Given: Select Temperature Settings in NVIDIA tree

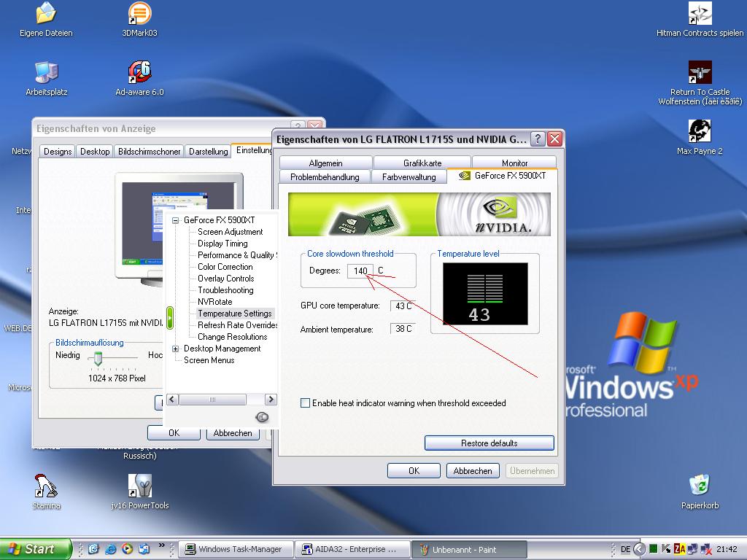Looking at the screenshot, I should point(235,314).
